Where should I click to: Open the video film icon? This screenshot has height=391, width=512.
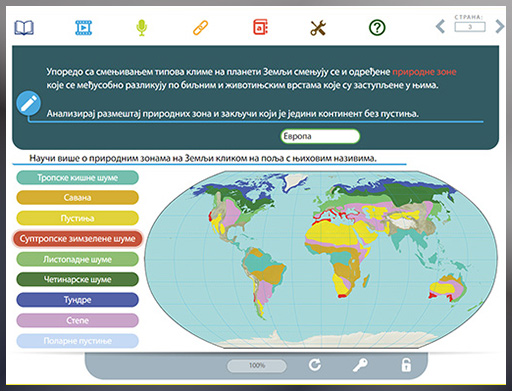point(83,28)
